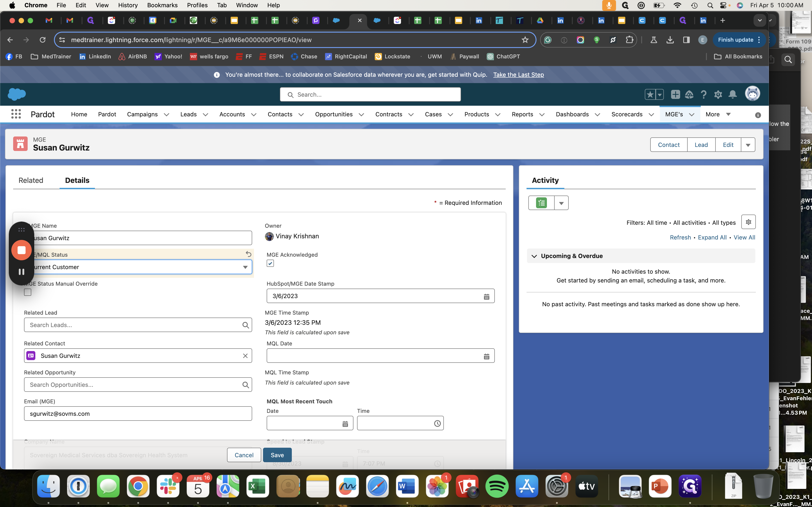Check MGE Status Manual Override checkbox
This screenshot has width=812, height=507.
tap(27, 292)
